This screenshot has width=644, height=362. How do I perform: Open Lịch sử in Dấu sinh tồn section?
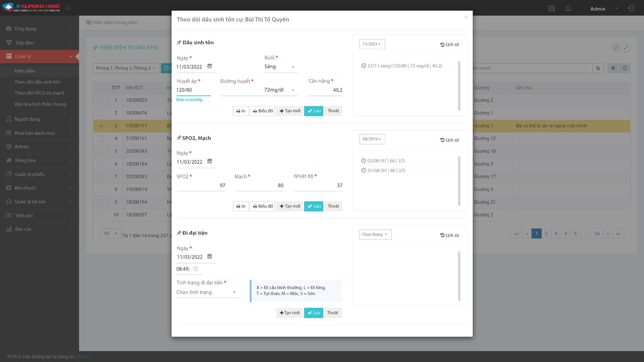click(449, 44)
